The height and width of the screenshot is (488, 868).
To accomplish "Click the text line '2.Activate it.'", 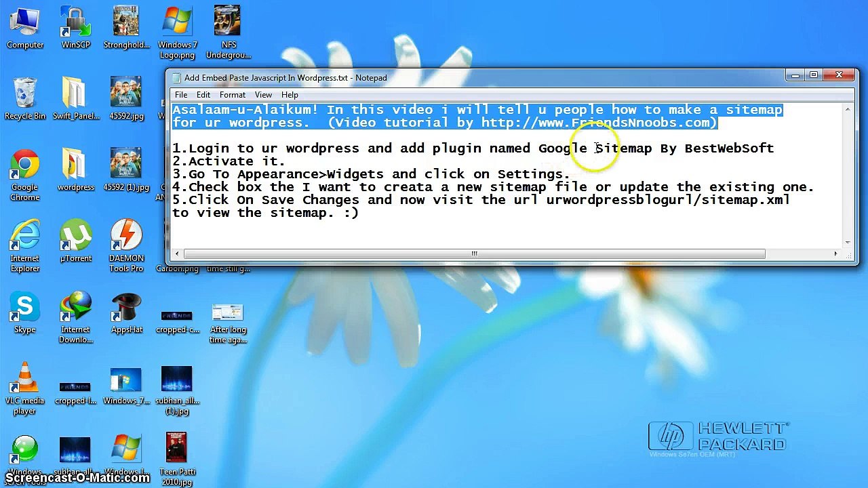I will click(x=229, y=161).
